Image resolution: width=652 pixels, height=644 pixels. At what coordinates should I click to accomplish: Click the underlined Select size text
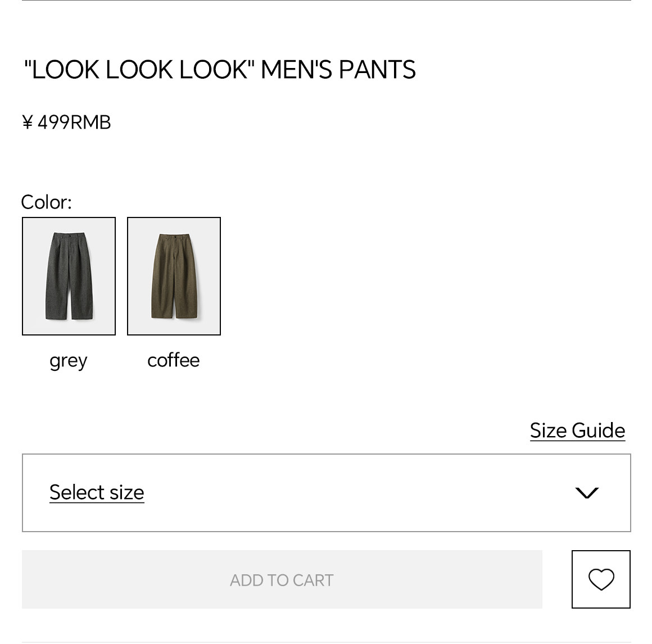click(97, 492)
